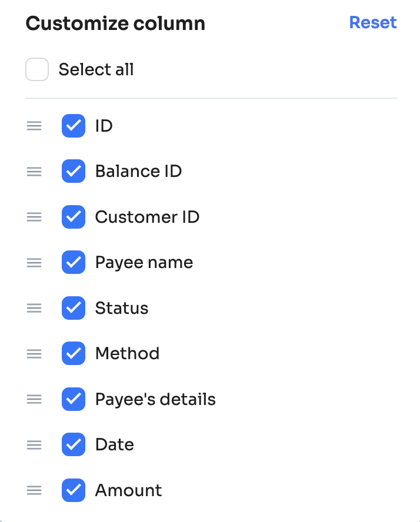Click the drag handle beside Status
The image size is (420, 522).
point(34,308)
